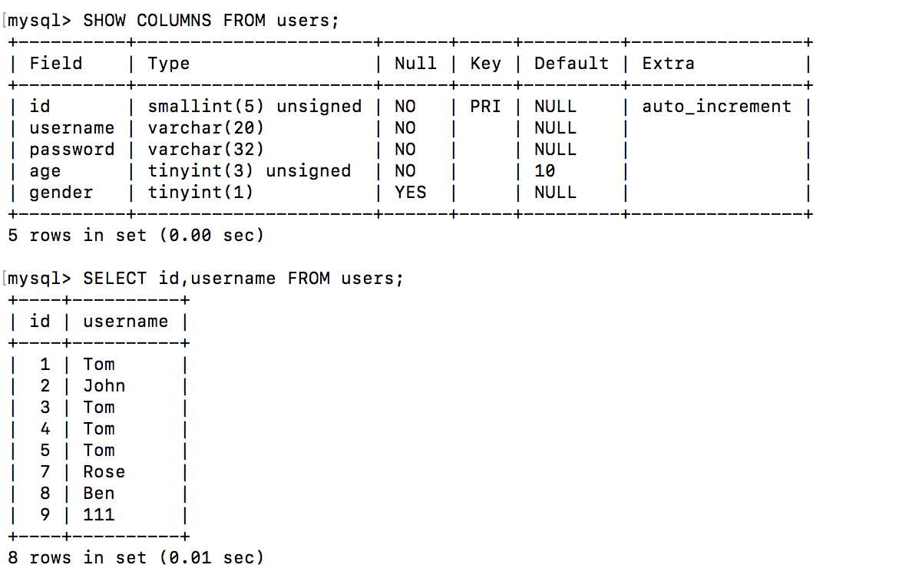Image resolution: width=909 pixels, height=588 pixels.
Task: Click the username header in second table
Action: [x=125, y=322]
